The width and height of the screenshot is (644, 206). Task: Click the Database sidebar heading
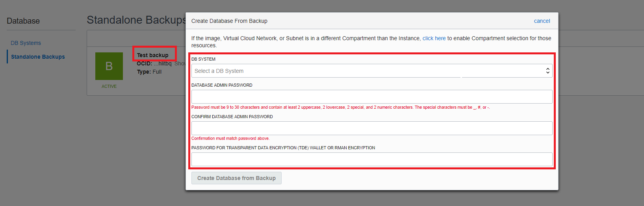[23, 21]
